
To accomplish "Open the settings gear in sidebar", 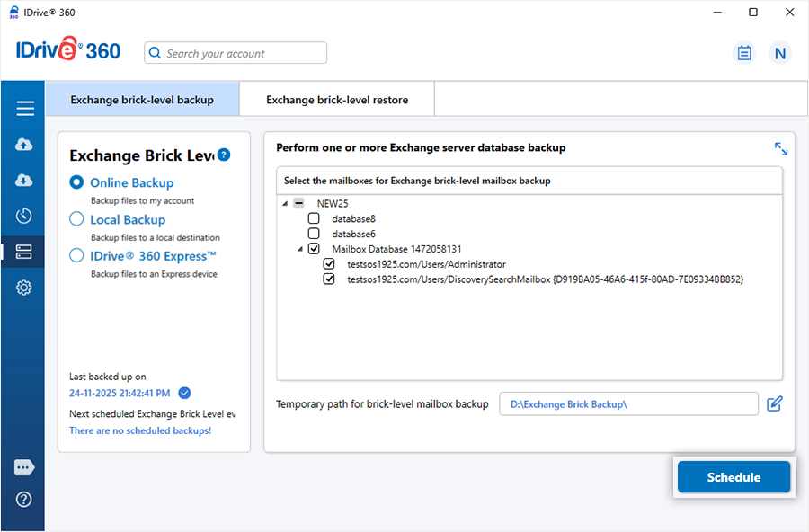I will pyautogui.click(x=24, y=288).
